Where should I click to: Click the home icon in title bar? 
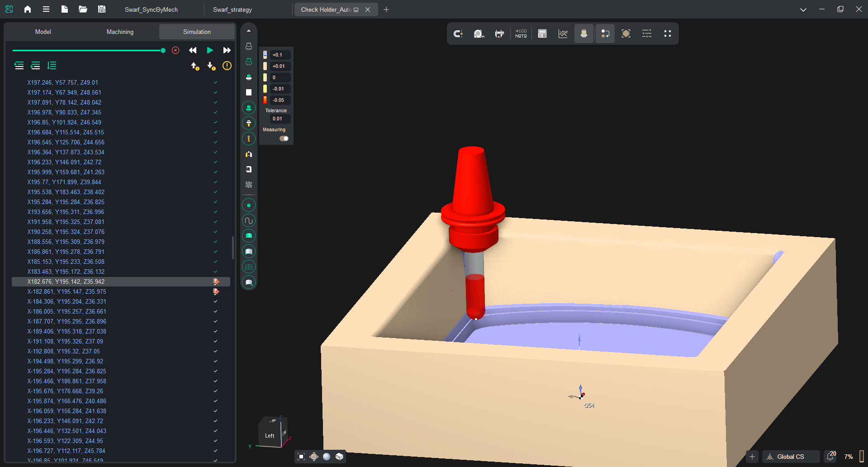[x=28, y=9]
